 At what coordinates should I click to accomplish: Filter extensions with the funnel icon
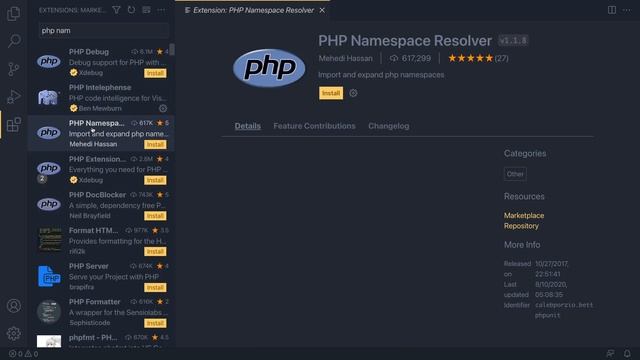point(116,10)
